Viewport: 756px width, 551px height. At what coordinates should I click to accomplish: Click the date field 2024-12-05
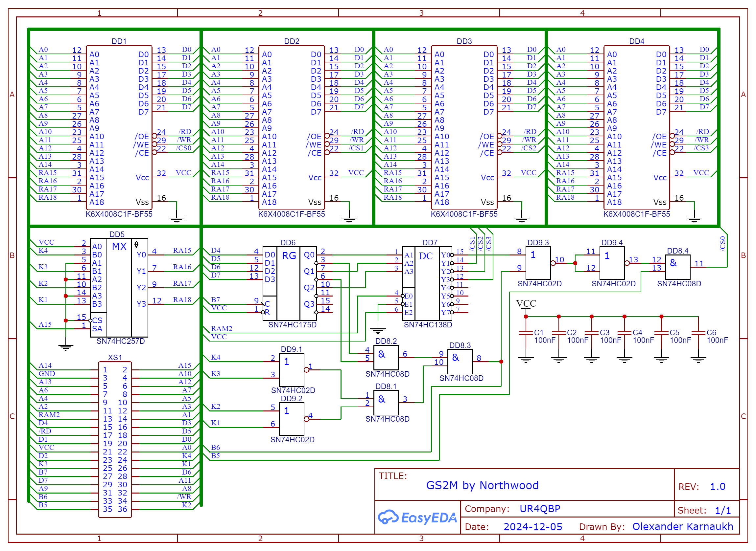pyautogui.click(x=533, y=527)
